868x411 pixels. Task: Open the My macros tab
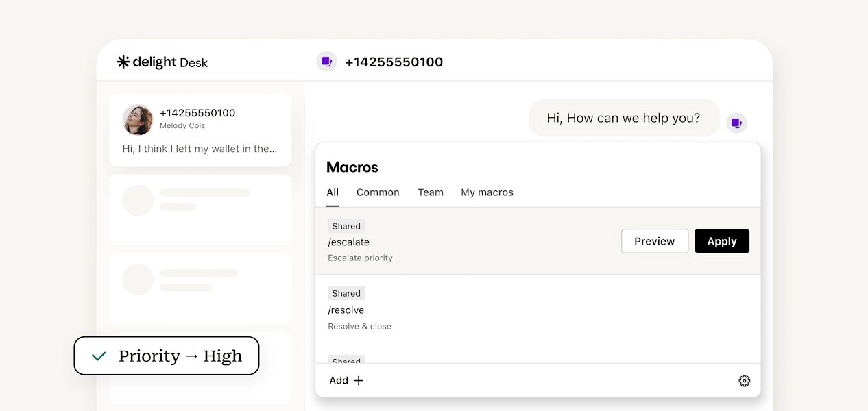pos(487,192)
